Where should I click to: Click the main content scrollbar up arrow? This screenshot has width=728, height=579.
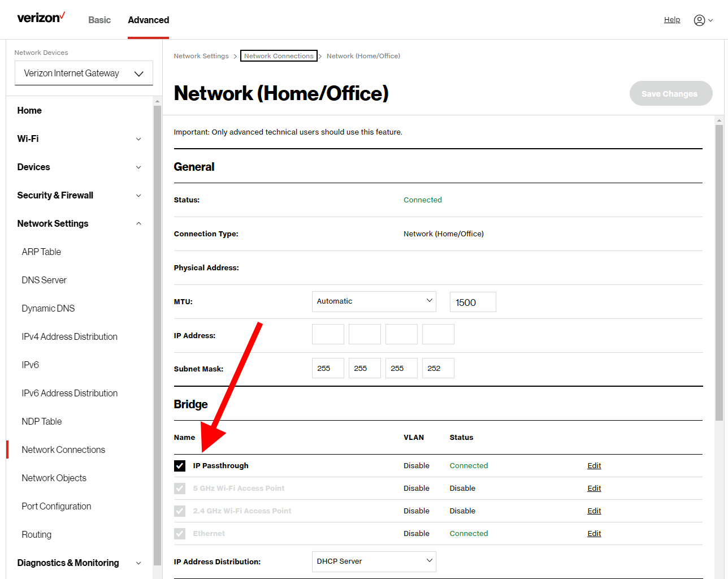[x=719, y=120]
